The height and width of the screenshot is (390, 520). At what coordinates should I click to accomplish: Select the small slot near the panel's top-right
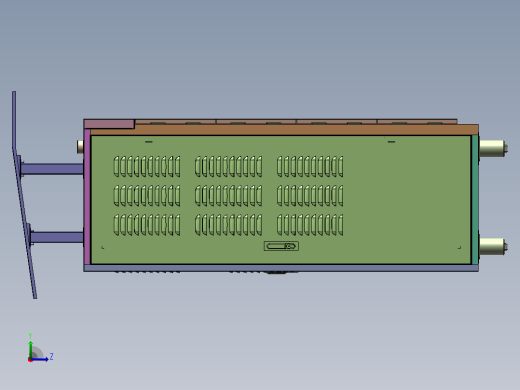coord(391,142)
